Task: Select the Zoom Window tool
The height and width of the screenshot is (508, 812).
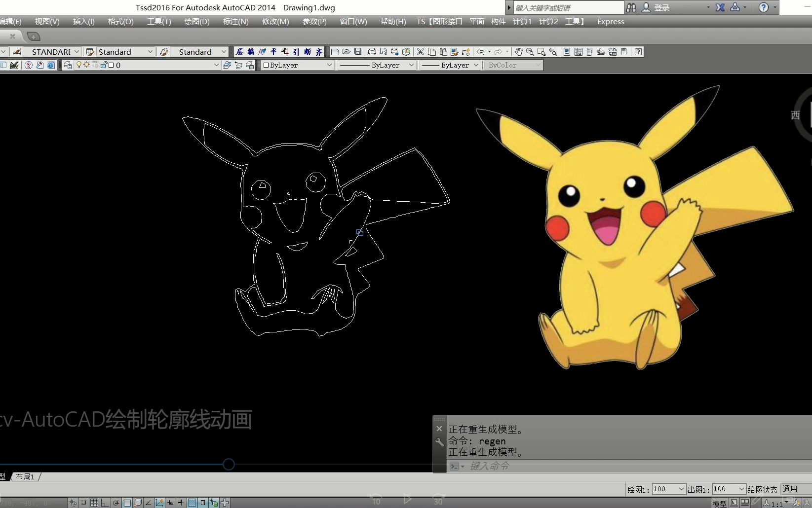Action: 541,52
